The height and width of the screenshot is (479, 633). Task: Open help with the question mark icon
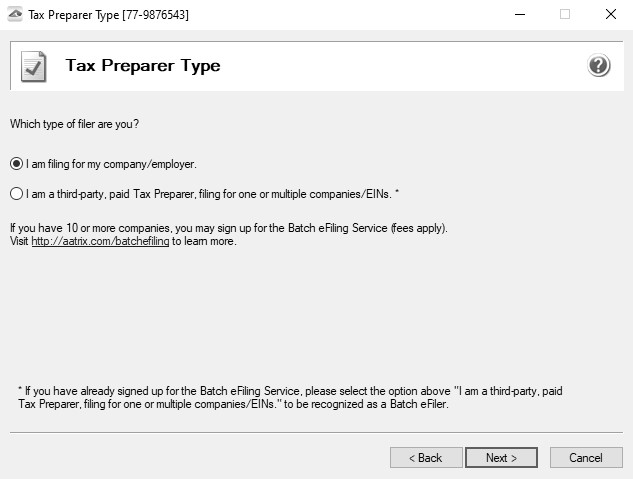point(598,66)
